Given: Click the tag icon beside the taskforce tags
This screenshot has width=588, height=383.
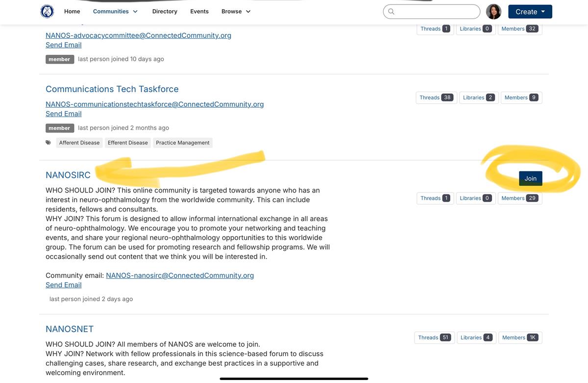Looking at the screenshot, I should click(x=48, y=142).
